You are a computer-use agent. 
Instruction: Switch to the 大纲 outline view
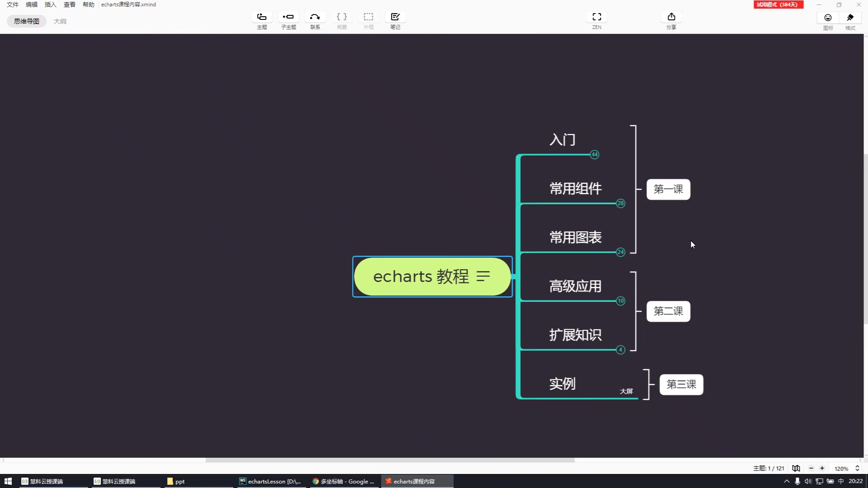click(60, 21)
